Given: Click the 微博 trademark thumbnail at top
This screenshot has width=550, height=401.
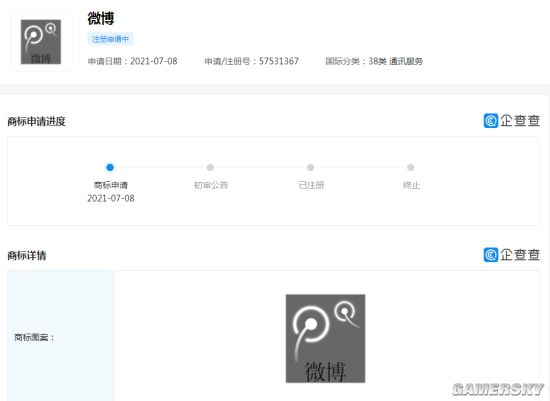Looking at the screenshot, I should pyautogui.click(x=41, y=41).
